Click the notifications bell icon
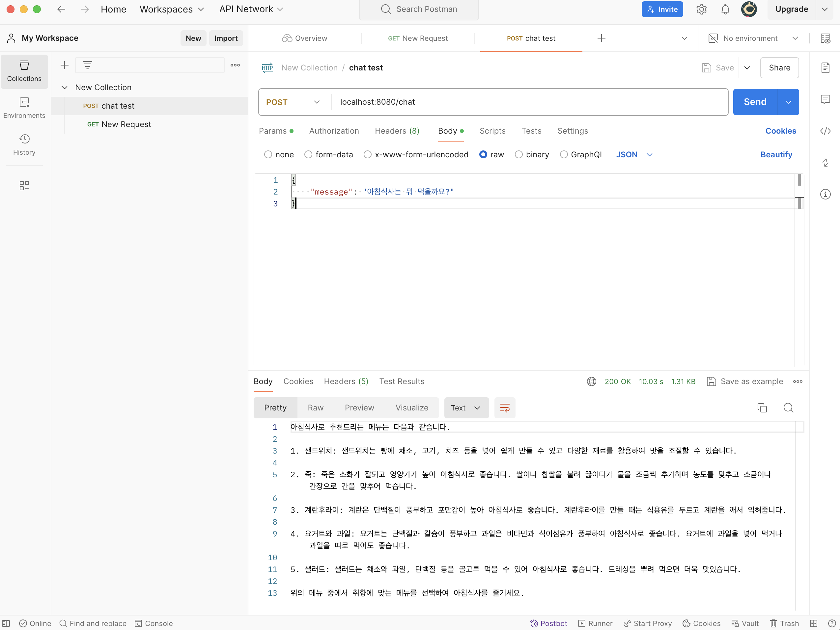Viewport: 840px width, 630px height. click(x=725, y=9)
